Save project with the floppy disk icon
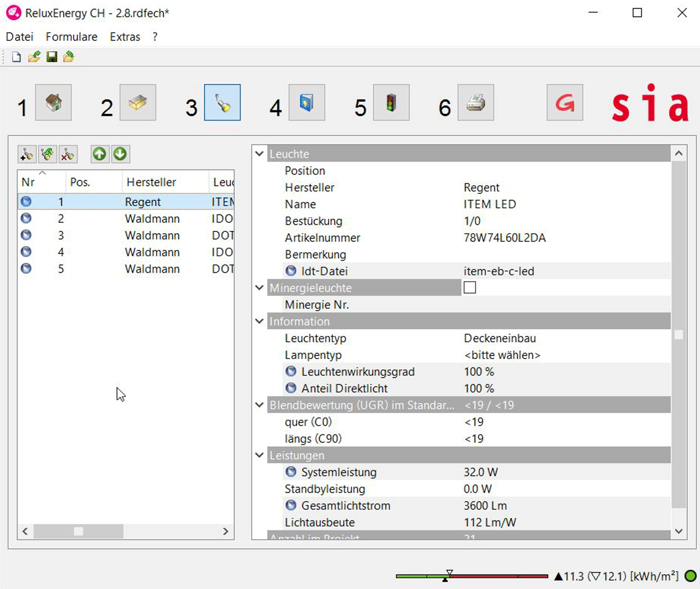 tap(52, 57)
